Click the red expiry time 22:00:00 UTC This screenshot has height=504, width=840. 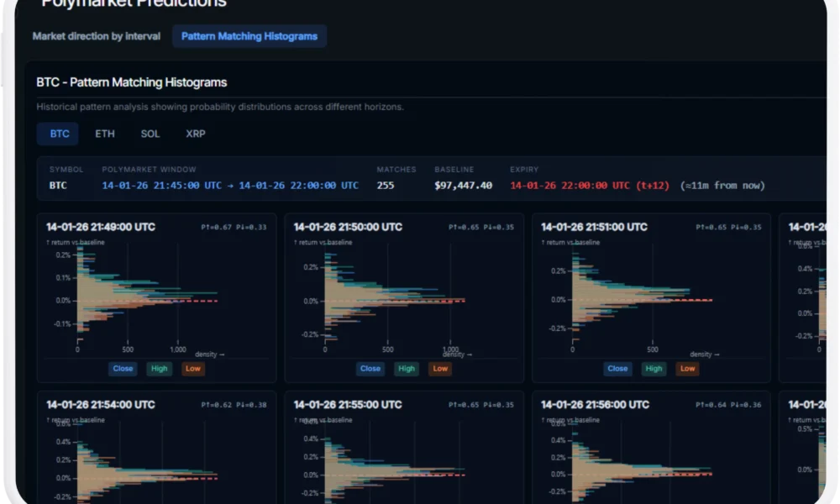point(590,186)
